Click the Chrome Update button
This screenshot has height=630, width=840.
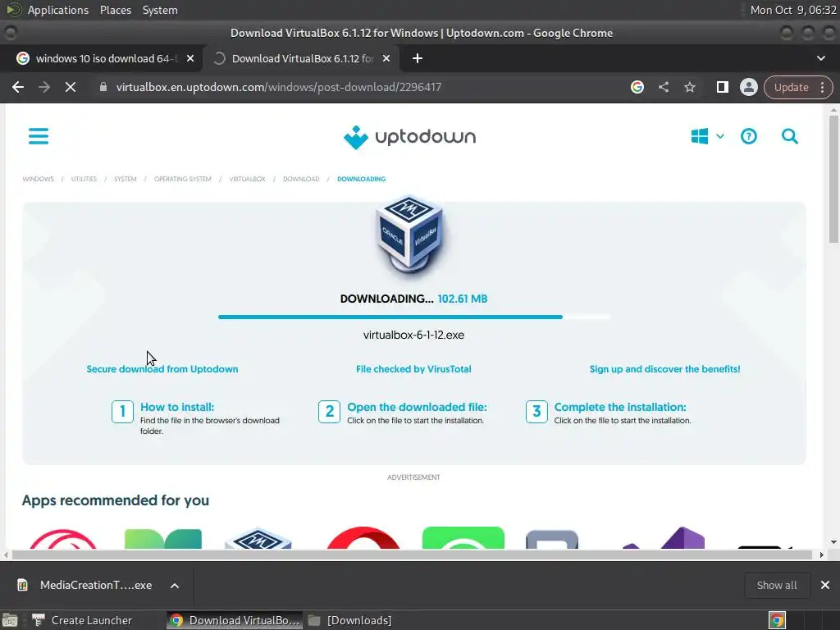click(792, 87)
